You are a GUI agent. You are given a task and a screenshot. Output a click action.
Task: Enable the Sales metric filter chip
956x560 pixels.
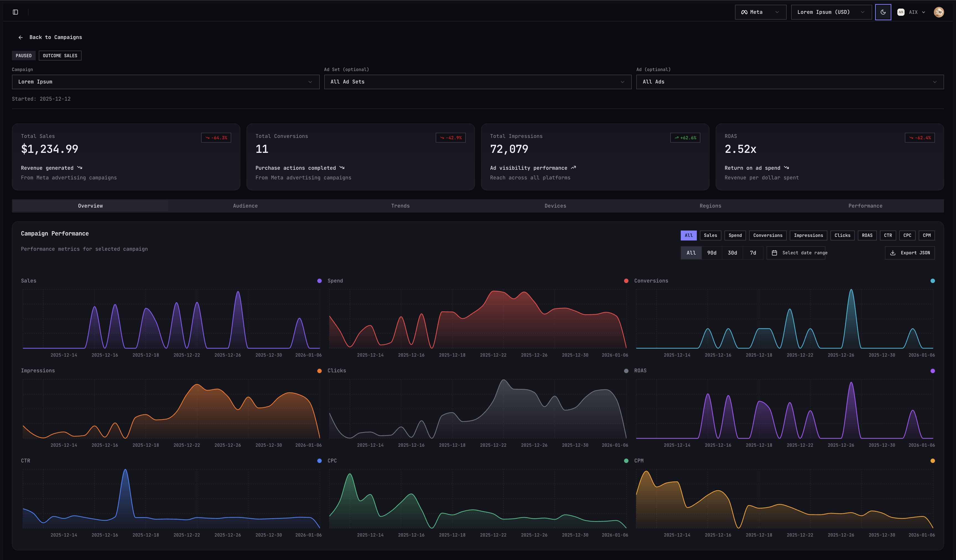(x=710, y=235)
